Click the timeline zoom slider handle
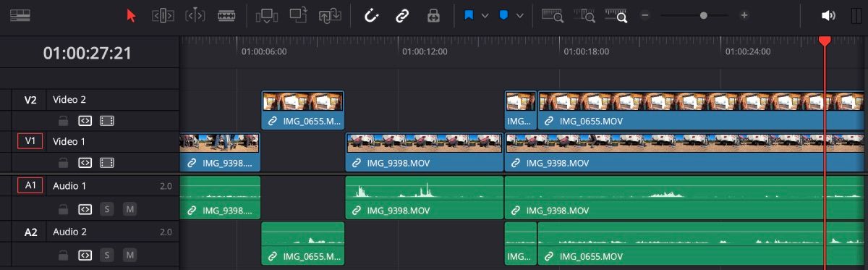This screenshot has height=270, width=868. point(703,15)
